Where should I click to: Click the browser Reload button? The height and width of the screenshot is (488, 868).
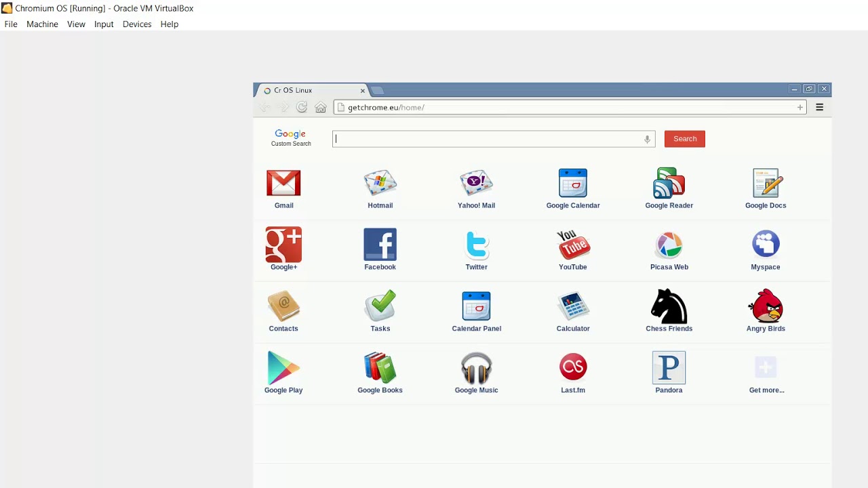(302, 107)
